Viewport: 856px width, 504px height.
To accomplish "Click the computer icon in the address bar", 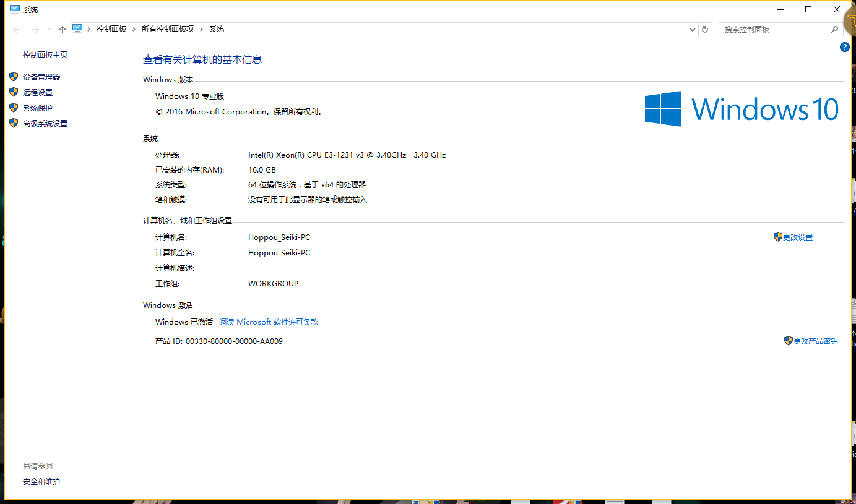I will (x=77, y=28).
